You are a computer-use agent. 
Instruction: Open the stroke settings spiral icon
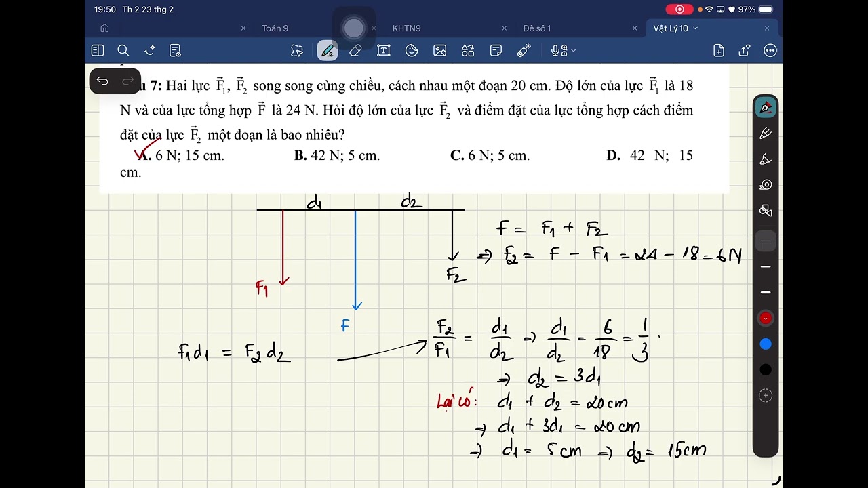766,184
